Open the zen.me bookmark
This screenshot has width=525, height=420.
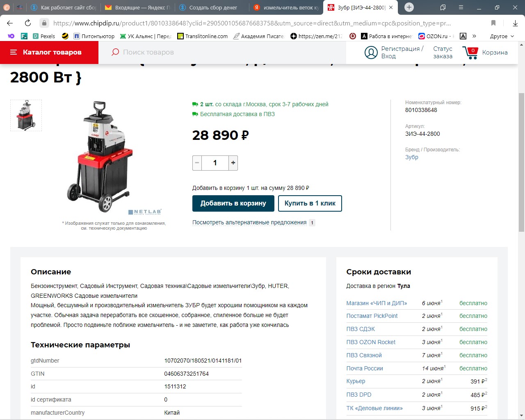(316, 36)
